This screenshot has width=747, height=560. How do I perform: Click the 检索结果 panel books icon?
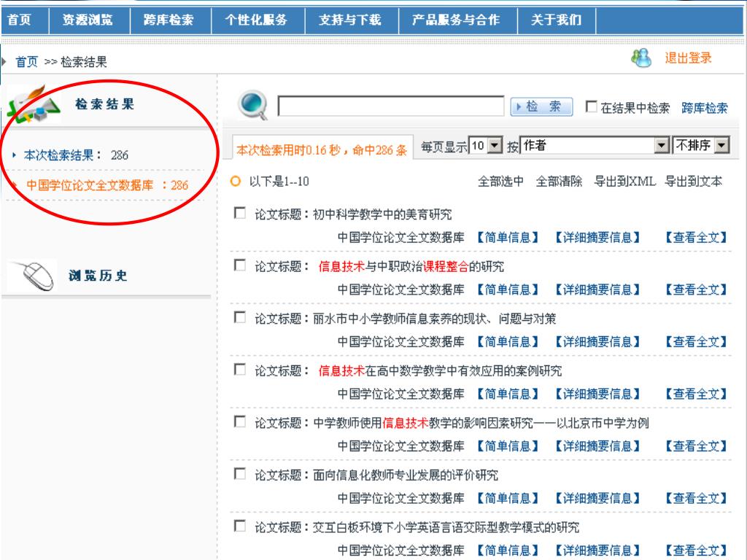click(x=32, y=105)
